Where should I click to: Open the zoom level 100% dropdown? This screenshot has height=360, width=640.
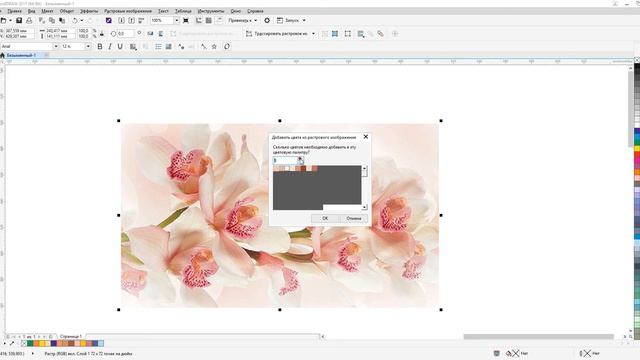[177, 20]
